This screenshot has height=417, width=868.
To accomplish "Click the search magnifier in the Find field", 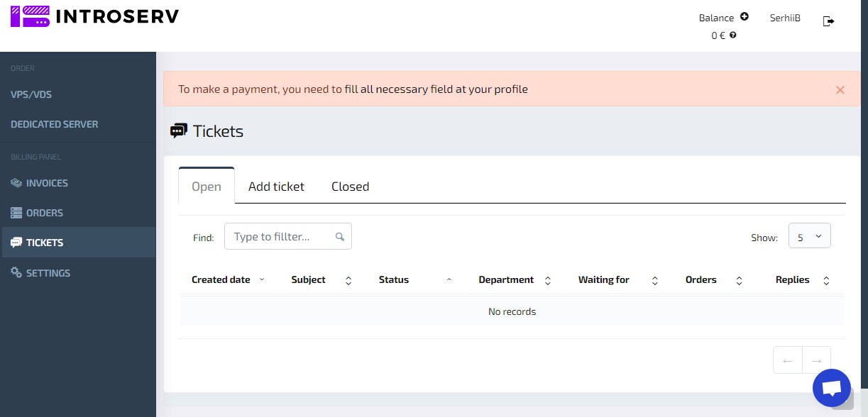I will tap(340, 237).
